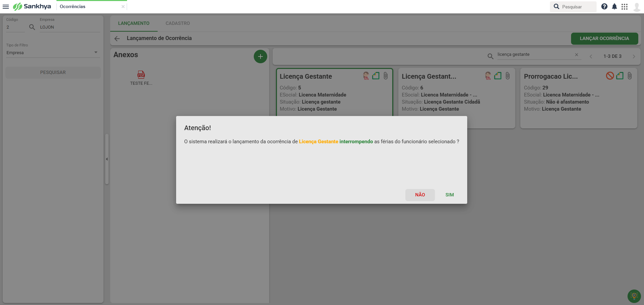Image resolution: width=644 pixels, height=305 pixels.
Task: Go to the previous results page
Action: click(591, 56)
